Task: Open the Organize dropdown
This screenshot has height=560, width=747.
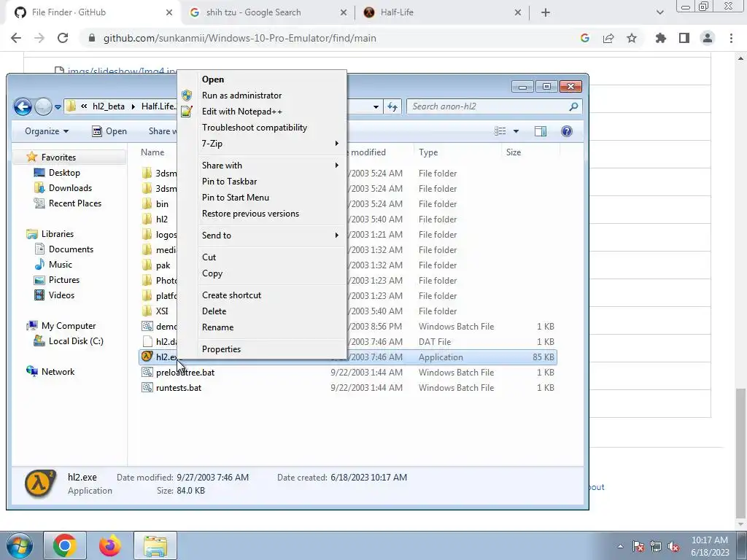Action: click(47, 131)
